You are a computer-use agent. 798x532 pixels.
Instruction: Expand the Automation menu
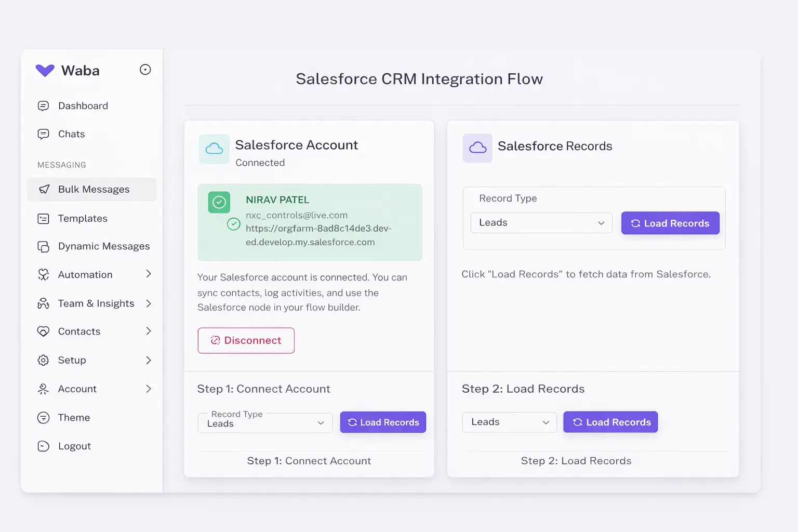pyautogui.click(x=149, y=274)
